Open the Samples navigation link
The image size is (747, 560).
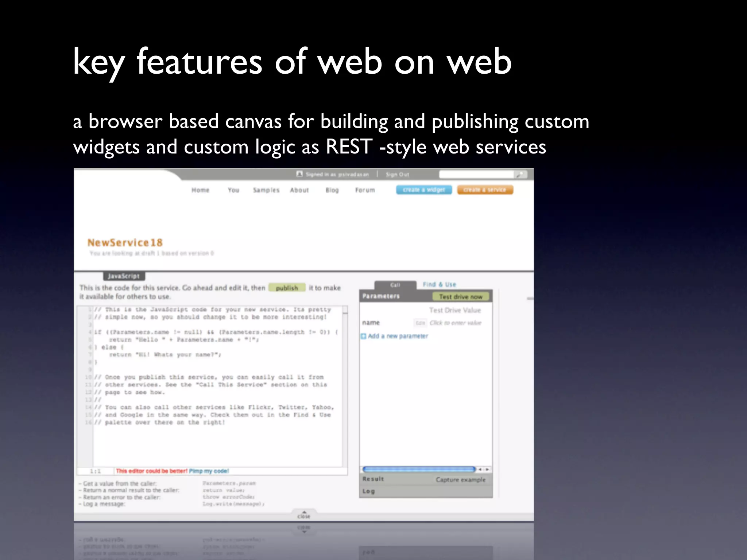[266, 190]
